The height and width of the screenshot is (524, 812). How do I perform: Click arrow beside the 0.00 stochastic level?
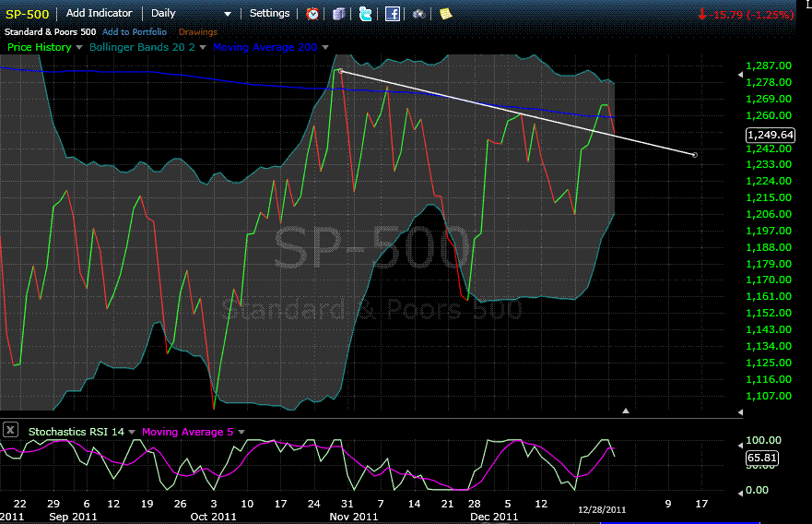740,493
